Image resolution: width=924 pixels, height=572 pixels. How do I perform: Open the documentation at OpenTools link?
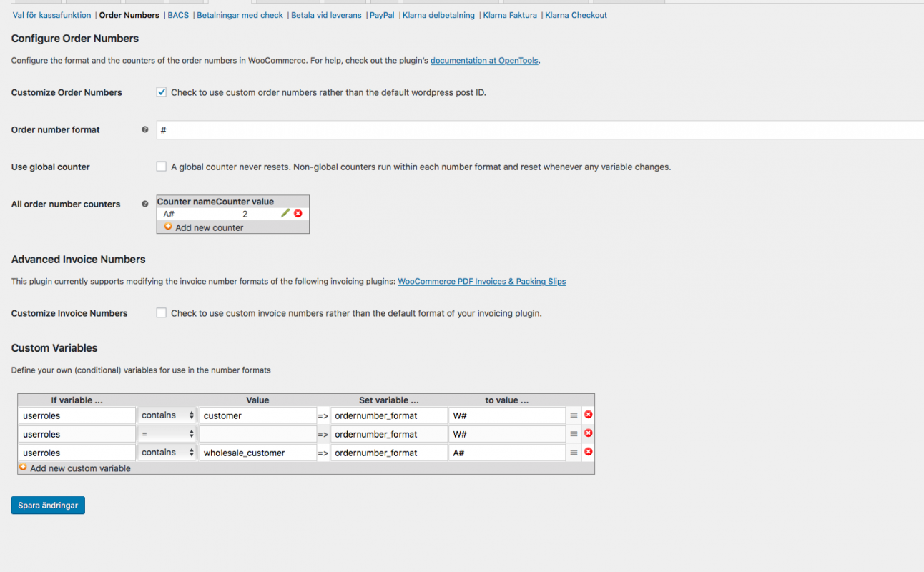pyautogui.click(x=484, y=61)
